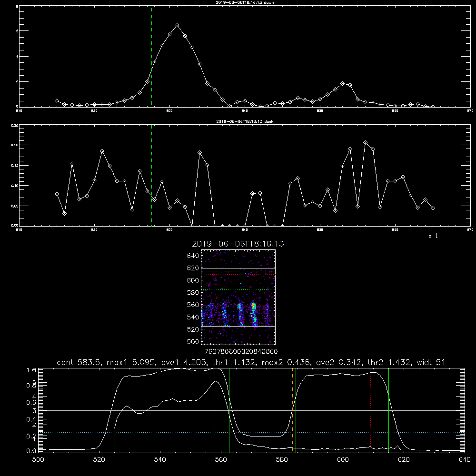This screenshot has height=476, width=476.
Task: Click dusk plot y-axis label 0.10
Action: tap(15, 186)
